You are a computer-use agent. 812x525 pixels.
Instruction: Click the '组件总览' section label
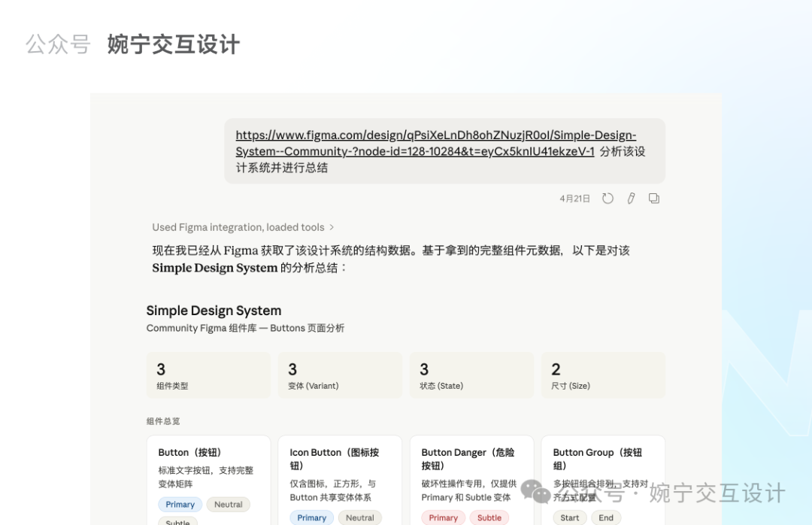(163, 421)
